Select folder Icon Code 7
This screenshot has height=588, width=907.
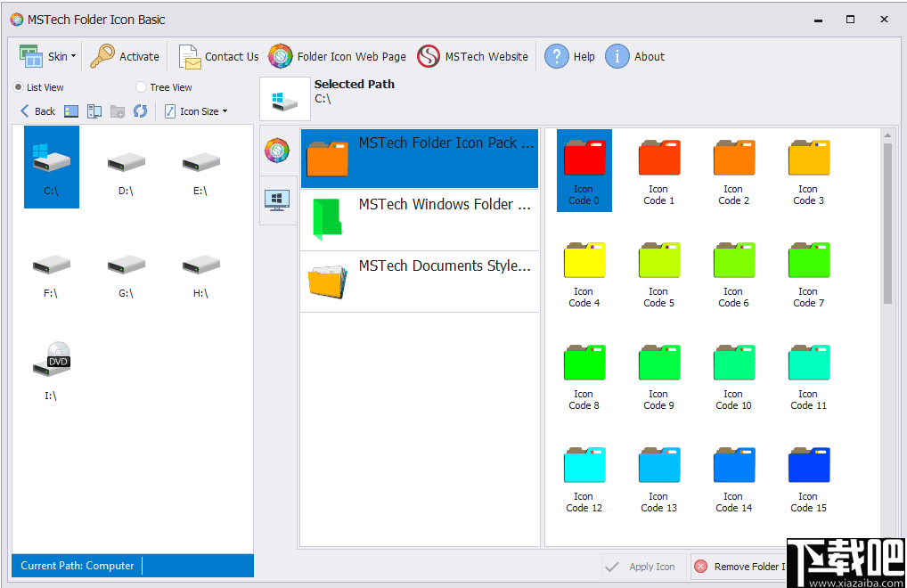[809, 273]
